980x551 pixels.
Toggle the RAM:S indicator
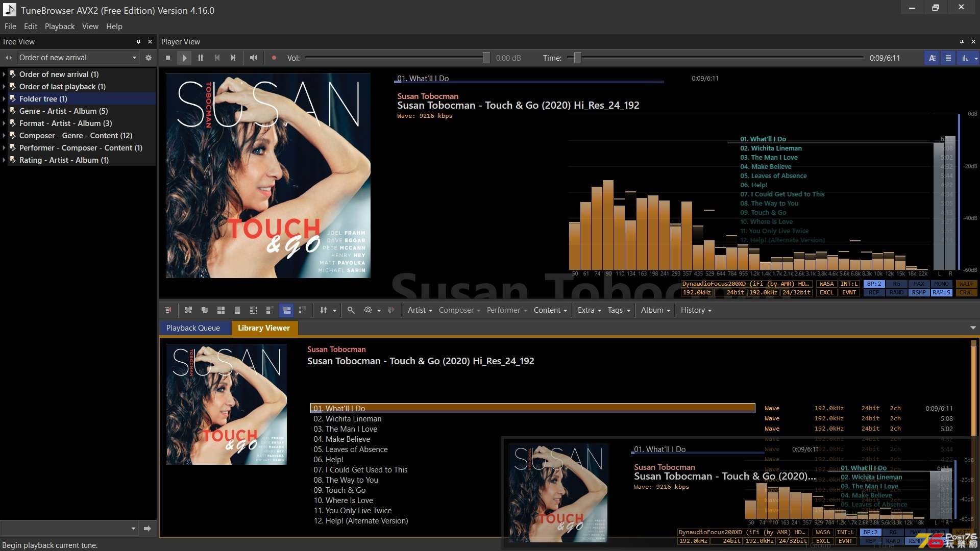point(941,293)
